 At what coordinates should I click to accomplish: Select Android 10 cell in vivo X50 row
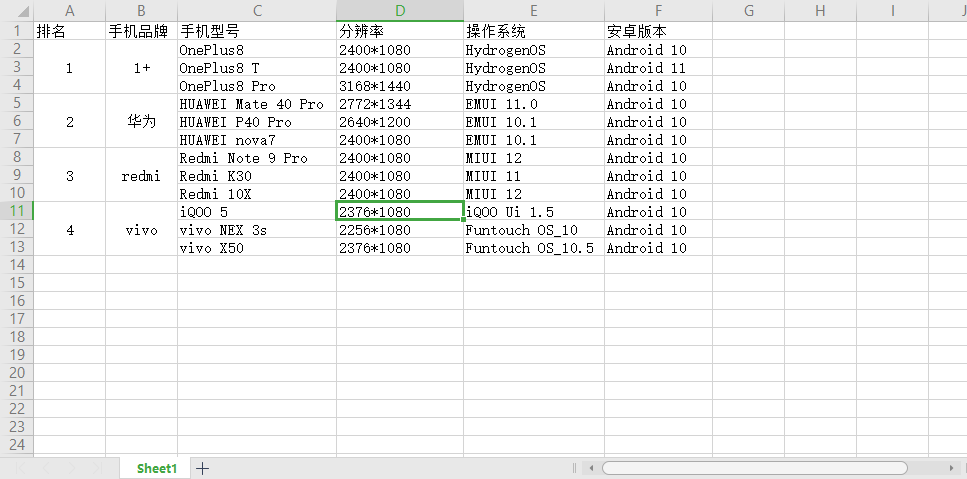(x=659, y=247)
